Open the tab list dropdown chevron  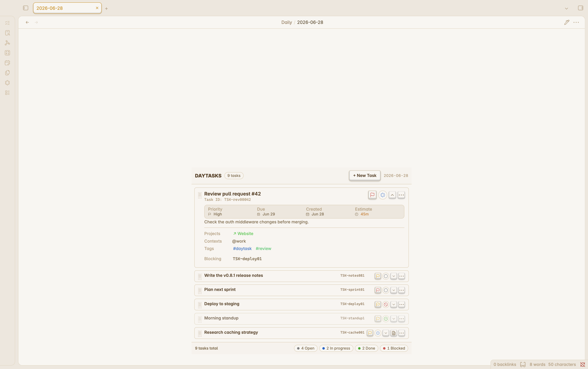[566, 8]
